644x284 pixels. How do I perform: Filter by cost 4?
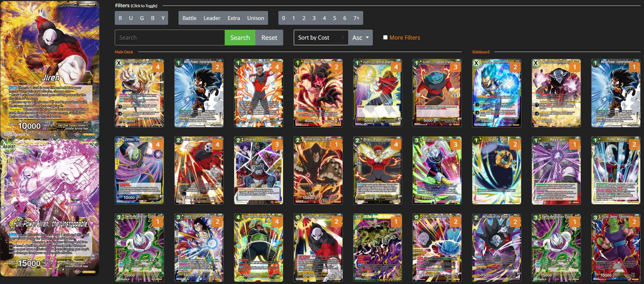point(324,18)
